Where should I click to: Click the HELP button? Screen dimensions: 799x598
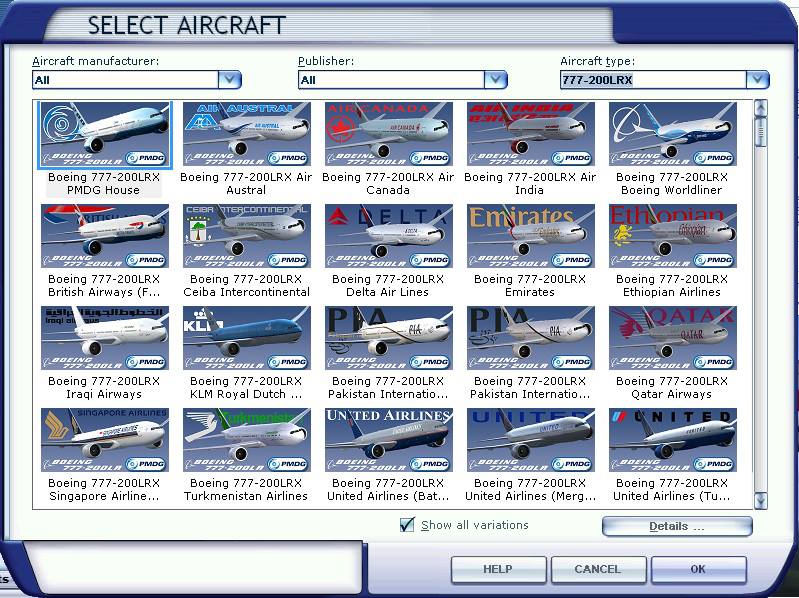pos(498,569)
